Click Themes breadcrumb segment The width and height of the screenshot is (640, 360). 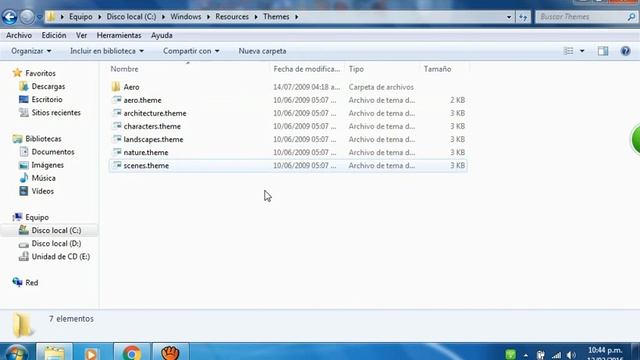[x=276, y=17]
